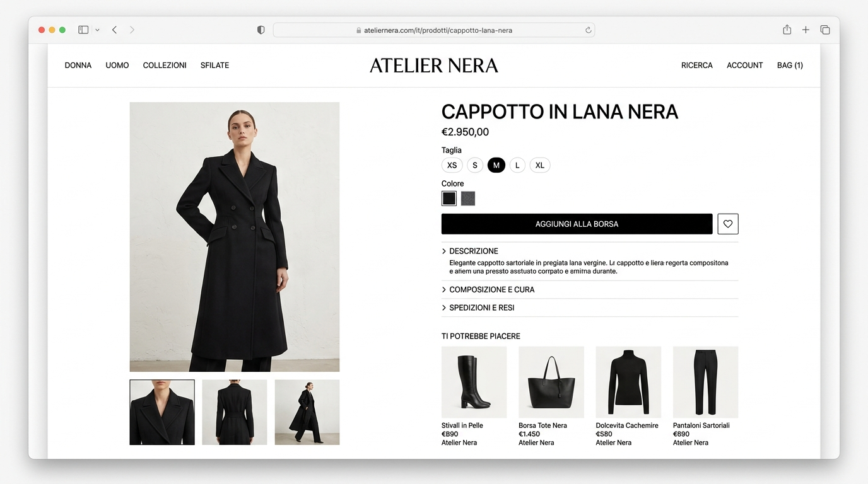Open the leather boots product image
The image size is (868, 484).
(474, 382)
